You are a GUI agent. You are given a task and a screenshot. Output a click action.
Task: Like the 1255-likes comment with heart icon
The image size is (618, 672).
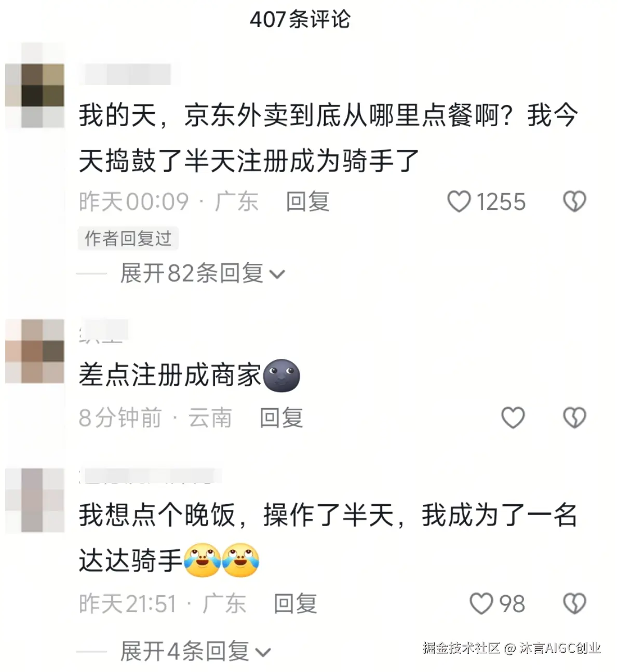(x=459, y=201)
